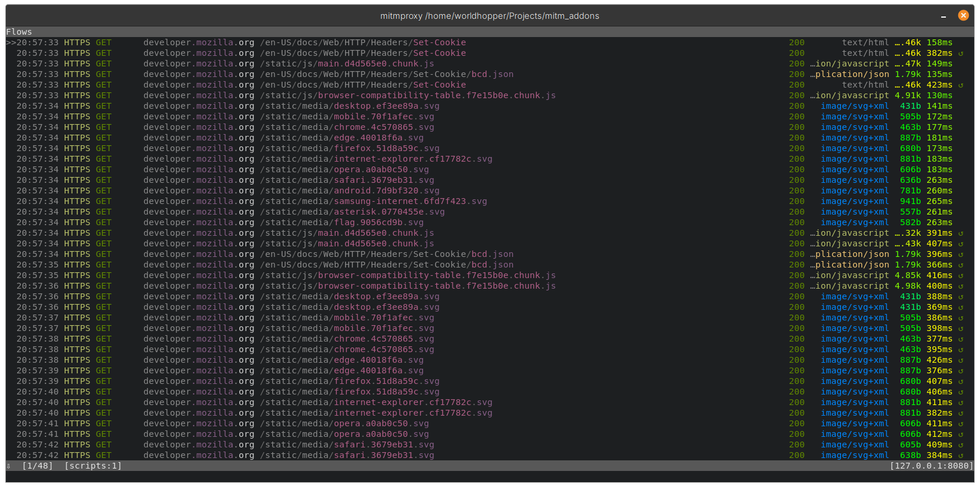Close the mitmproxy terminal window
This screenshot has width=980, height=488.
(x=963, y=16)
